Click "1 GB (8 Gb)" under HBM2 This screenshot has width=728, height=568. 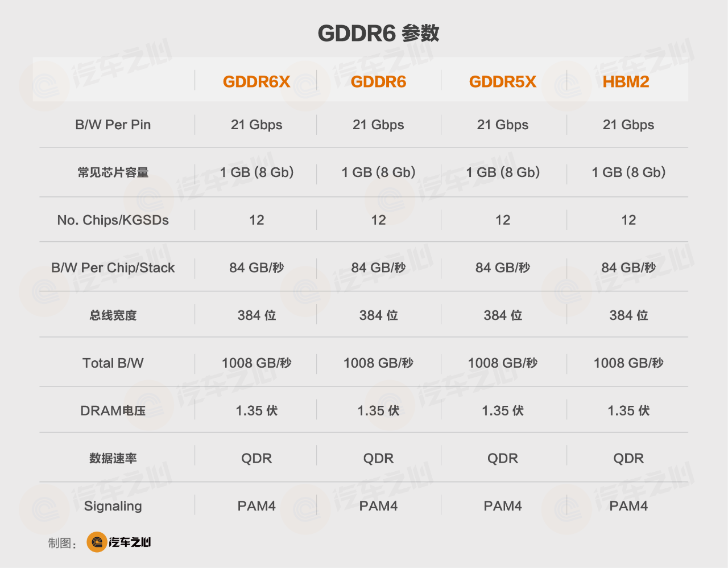(628, 172)
